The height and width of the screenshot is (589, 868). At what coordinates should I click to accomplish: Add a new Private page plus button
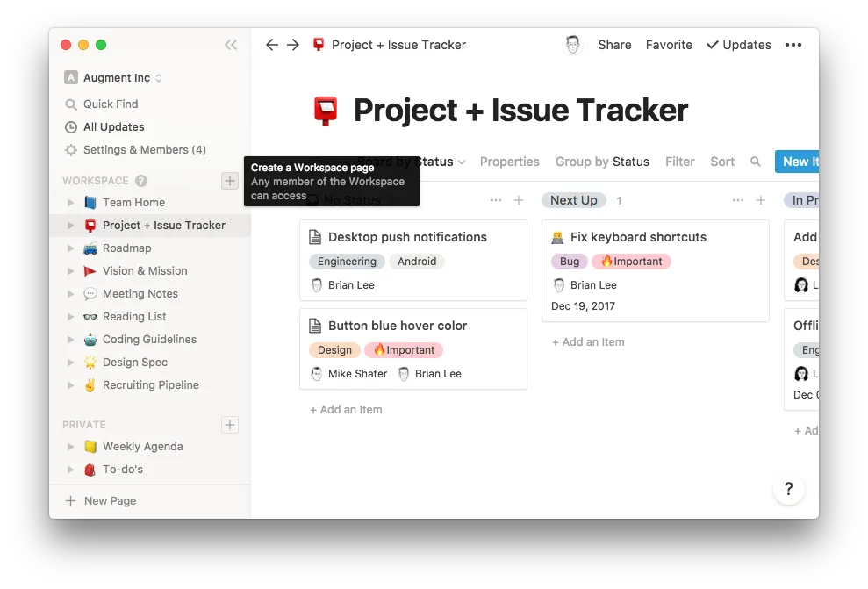coord(230,425)
